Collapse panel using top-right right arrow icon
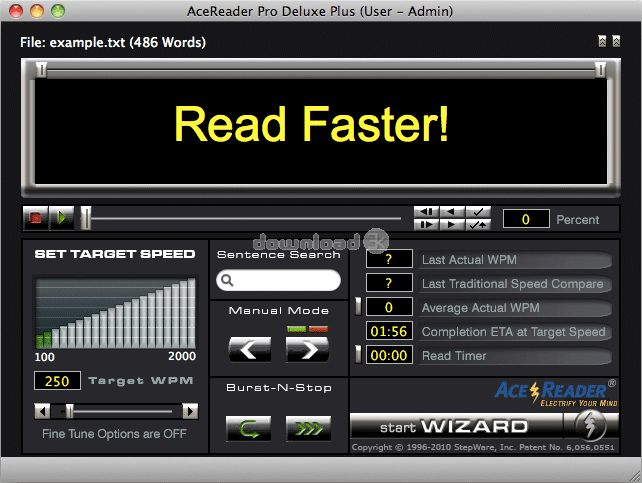Screen dimensions: 642x483 click(x=616, y=41)
